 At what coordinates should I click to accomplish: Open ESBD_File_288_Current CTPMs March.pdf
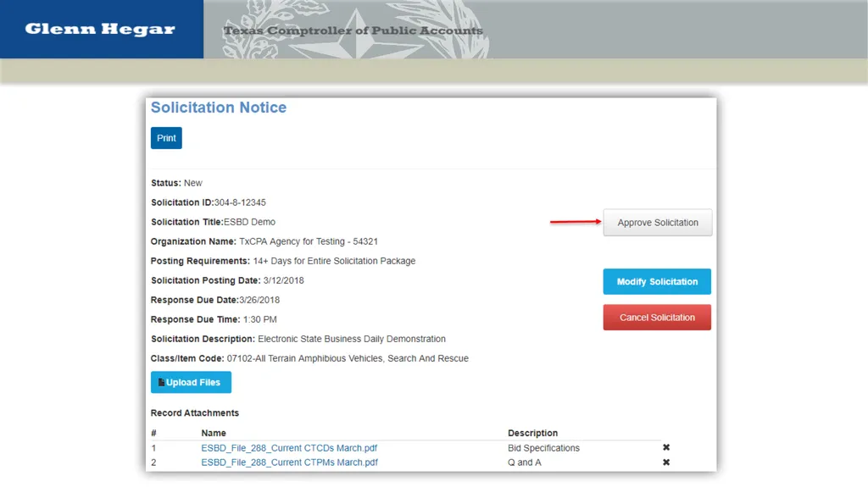290,462
